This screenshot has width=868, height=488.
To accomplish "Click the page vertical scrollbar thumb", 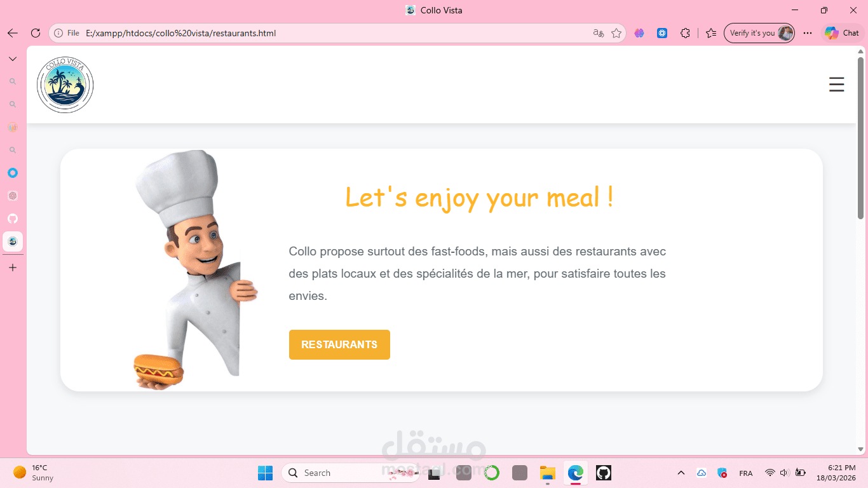I will tap(861, 139).
